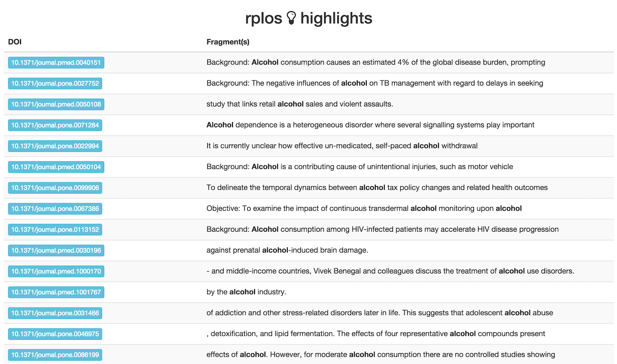The height and width of the screenshot is (364, 617).
Task: Click the 10.1371/journal.pmed.1001767 badge
Action: [56, 292]
